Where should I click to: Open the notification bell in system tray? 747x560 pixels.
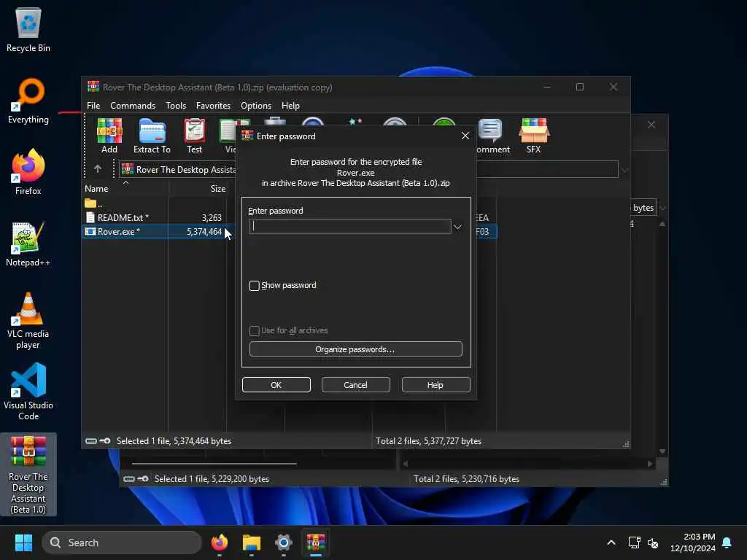pyautogui.click(x=727, y=542)
